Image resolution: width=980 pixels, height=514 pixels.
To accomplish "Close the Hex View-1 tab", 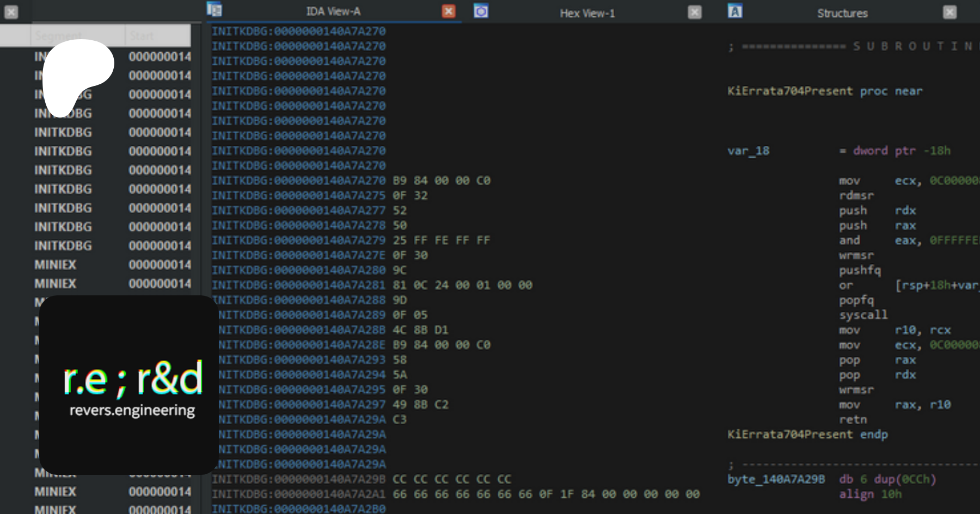I will click(695, 13).
